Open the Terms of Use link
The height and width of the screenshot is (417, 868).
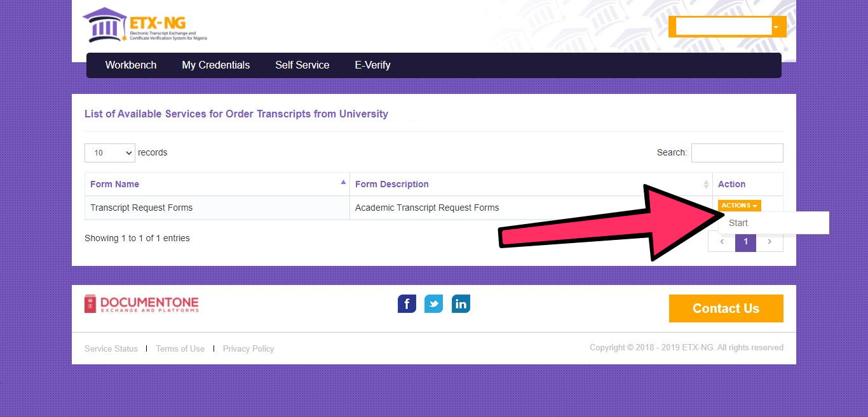[x=180, y=348]
